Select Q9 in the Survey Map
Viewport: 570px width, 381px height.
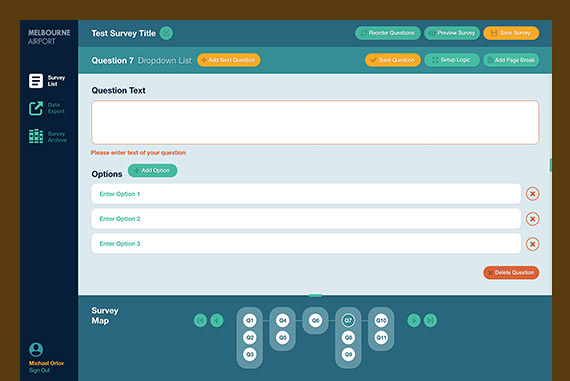[x=348, y=354]
